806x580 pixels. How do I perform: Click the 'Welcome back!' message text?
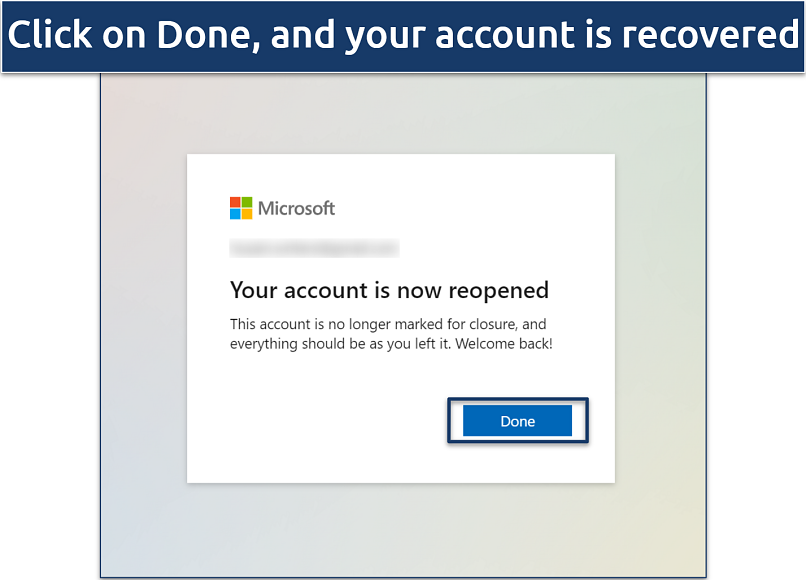[503, 343]
